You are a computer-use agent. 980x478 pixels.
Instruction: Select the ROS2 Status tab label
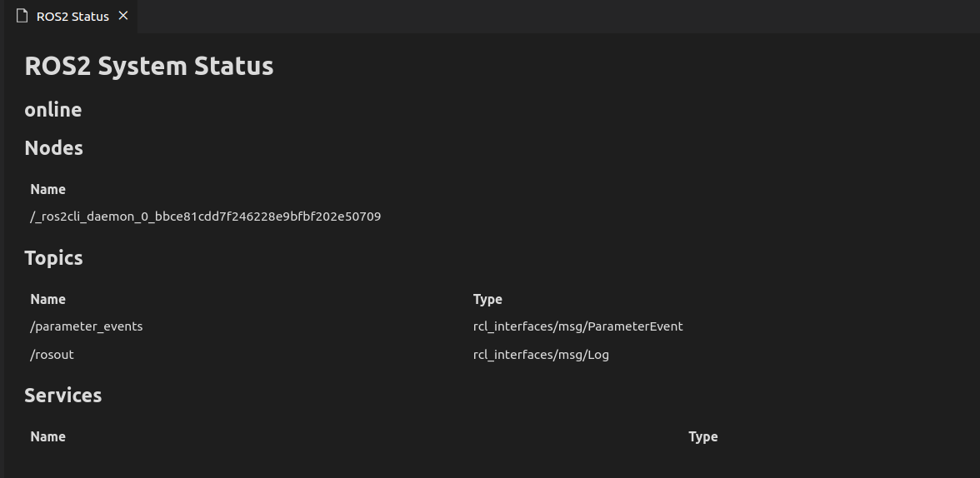point(72,17)
